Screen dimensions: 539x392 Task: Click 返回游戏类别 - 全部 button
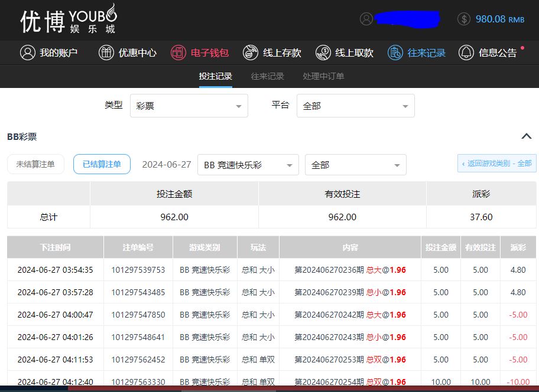click(x=496, y=164)
